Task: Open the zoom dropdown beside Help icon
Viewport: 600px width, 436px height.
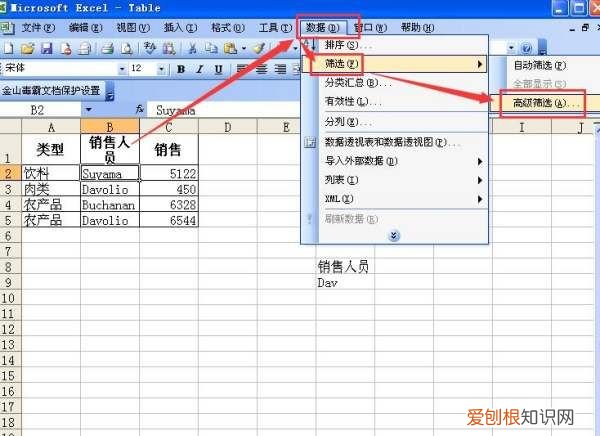Action: point(511,48)
